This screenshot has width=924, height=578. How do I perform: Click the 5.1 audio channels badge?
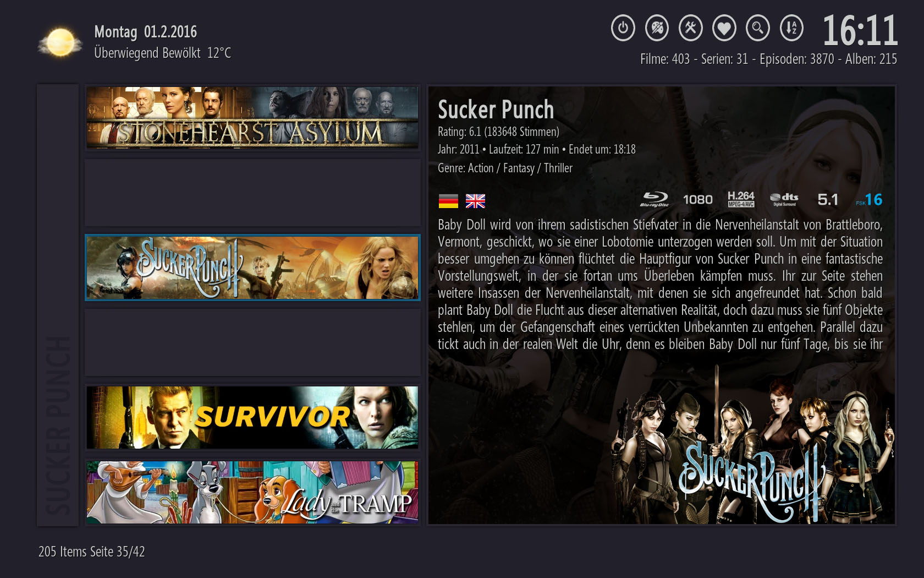pos(828,199)
